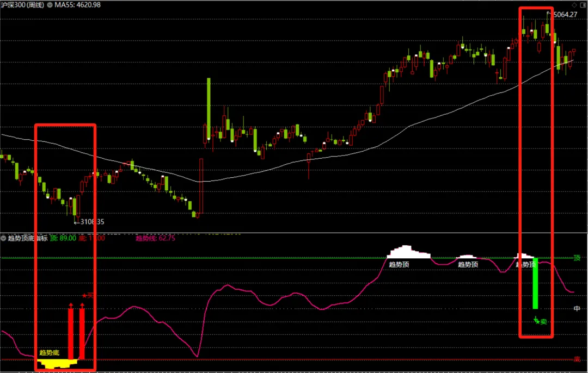Click the star 买 buy signal marker
The width and height of the screenshot is (588, 373).
pyautogui.click(x=87, y=295)
